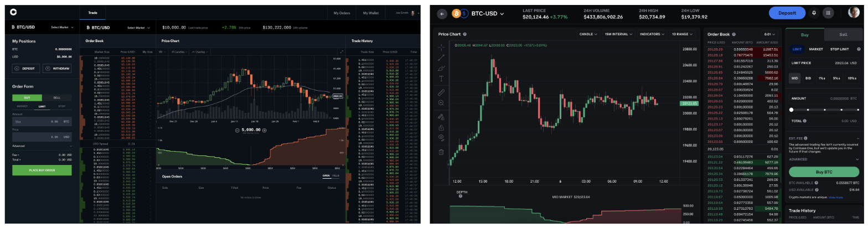Click the LIMIT PRICE input field
This screenshot has width=868, height=228.
[x=825, y=63]
